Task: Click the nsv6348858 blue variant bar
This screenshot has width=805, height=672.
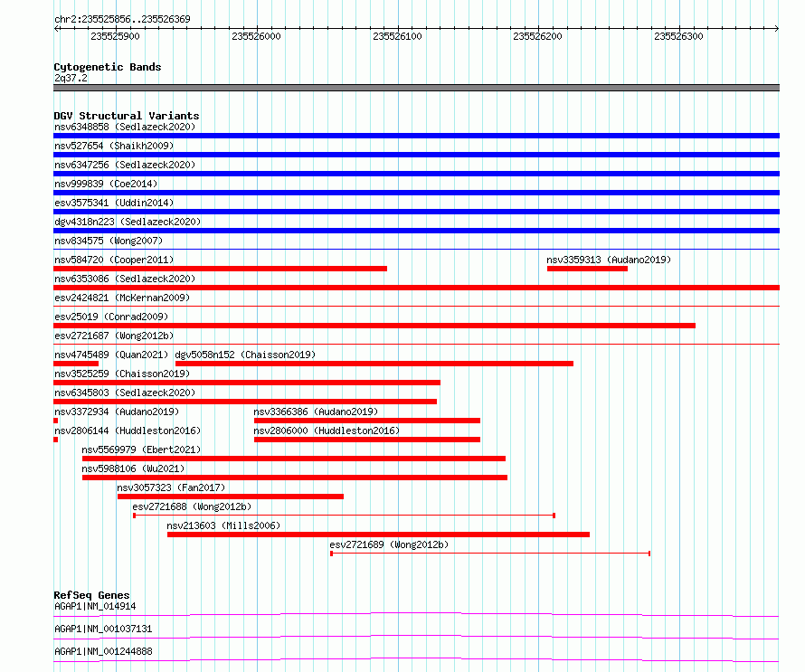Action: [x=416, y=136]
